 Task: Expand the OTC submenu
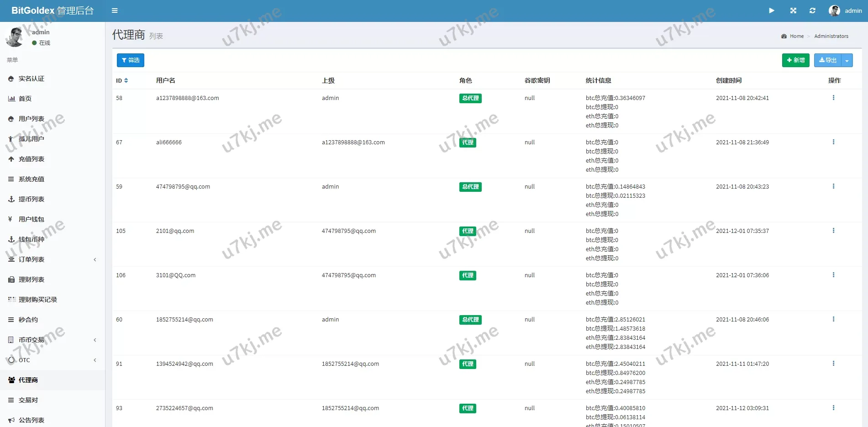pos(25,360)
